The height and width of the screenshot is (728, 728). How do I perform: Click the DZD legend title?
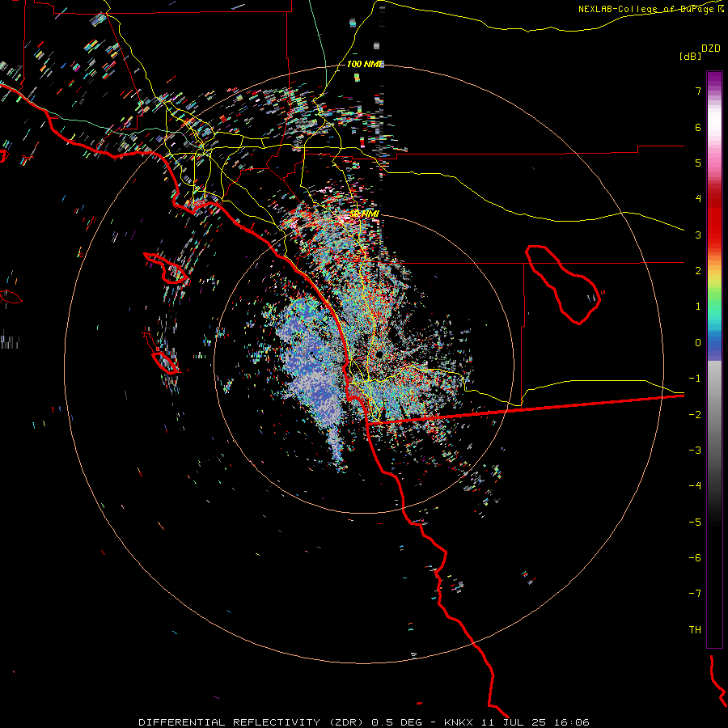click(711, 49)
